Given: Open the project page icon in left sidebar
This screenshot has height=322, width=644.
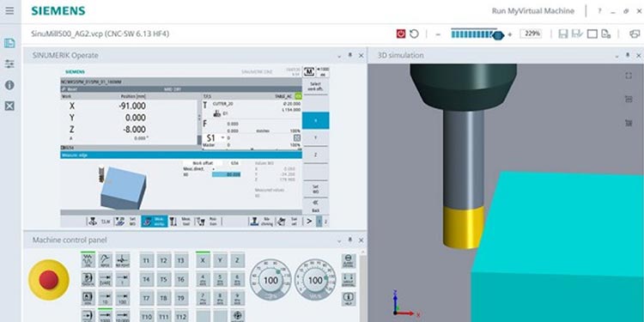Looking at the screenshot, I should (9, 43).
